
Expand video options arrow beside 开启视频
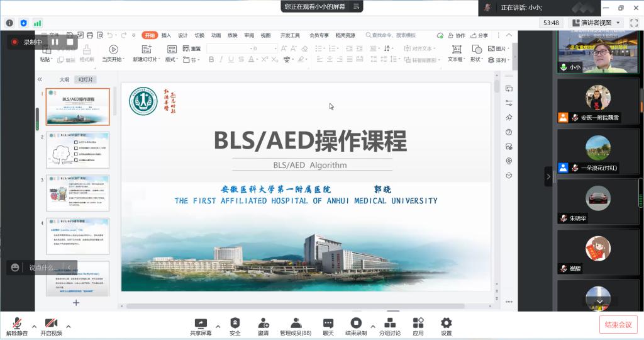click(68, 326)
